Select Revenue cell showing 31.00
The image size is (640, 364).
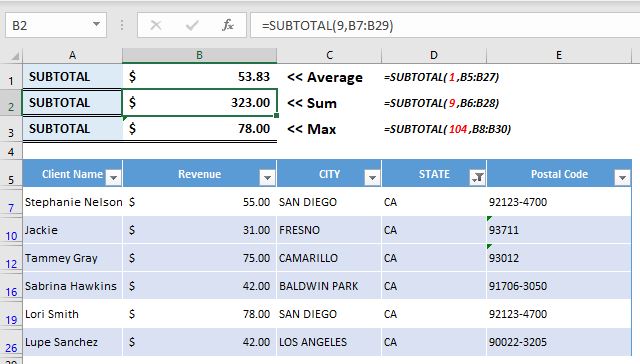[200, 230]
